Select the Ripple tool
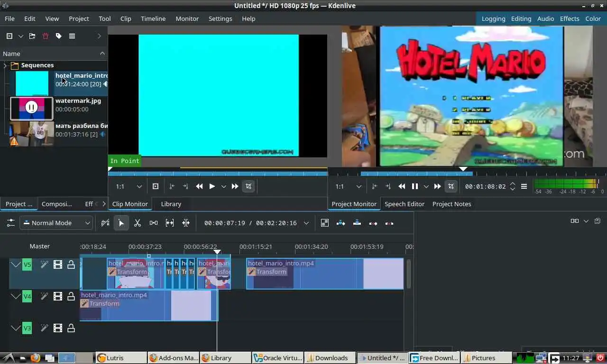 tap(185, 223)
